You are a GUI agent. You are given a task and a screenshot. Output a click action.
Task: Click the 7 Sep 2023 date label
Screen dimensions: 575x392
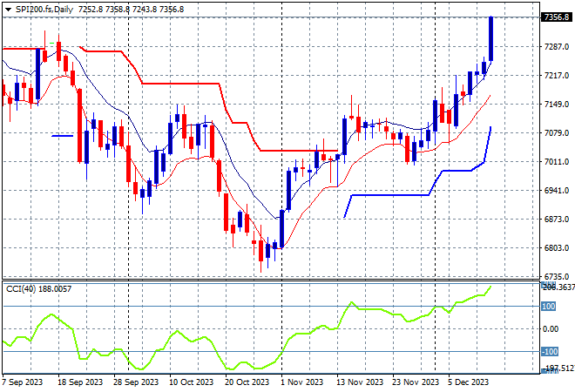click(26, 382)
